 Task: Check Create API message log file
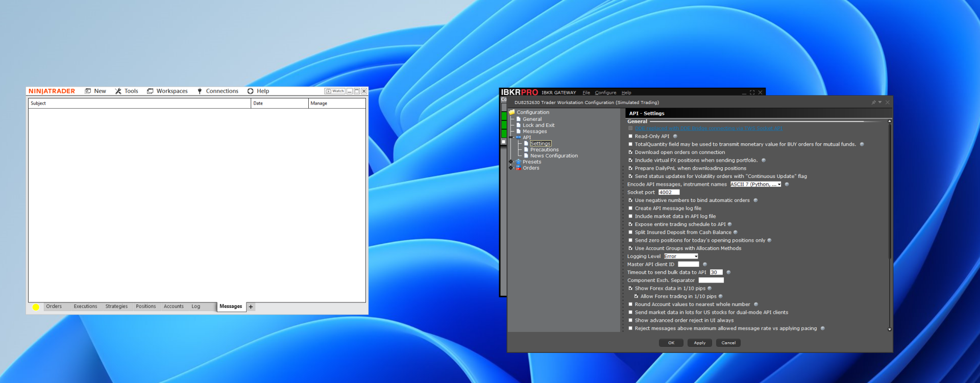click(x=630, y=209)
